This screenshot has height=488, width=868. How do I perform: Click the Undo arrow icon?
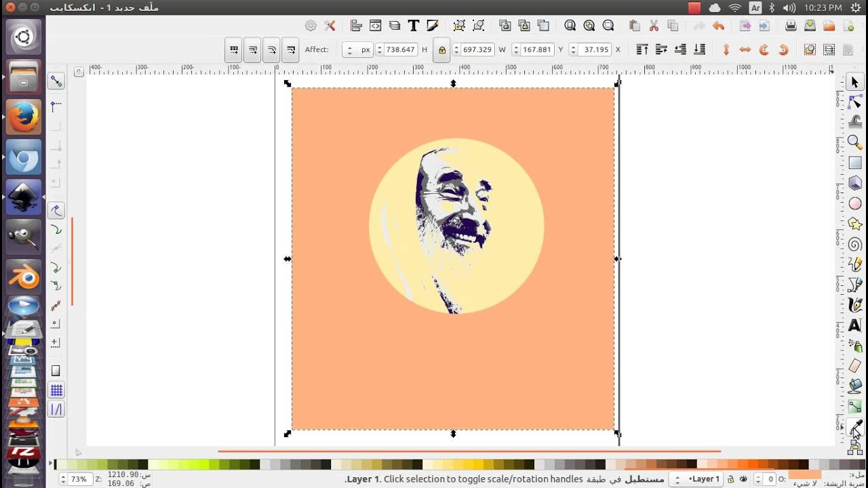(719, 26)
